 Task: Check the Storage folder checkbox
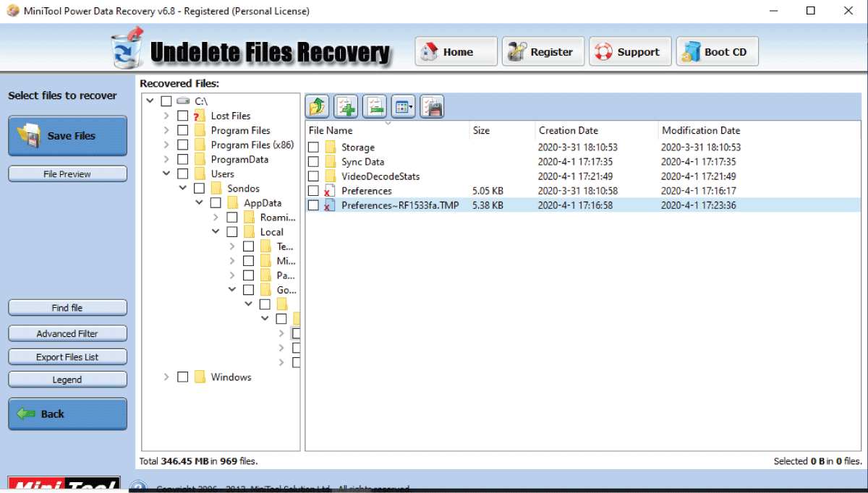click(313, 147)
